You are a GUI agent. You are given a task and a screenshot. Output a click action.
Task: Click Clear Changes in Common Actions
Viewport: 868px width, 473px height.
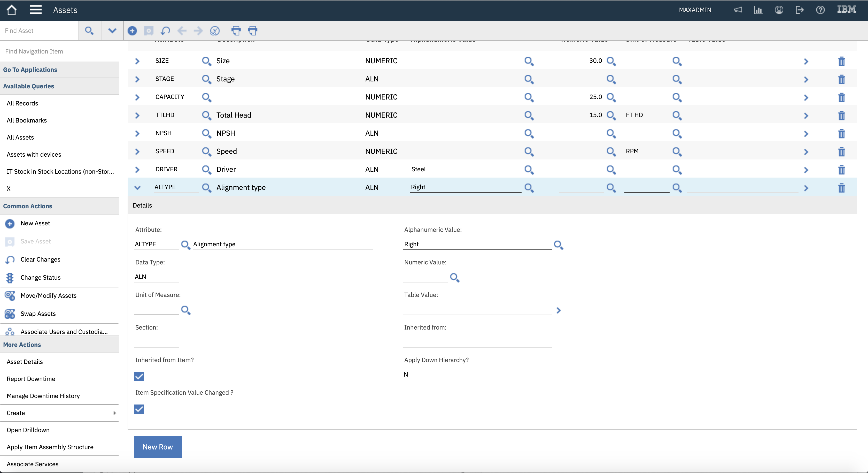(41, 259)
